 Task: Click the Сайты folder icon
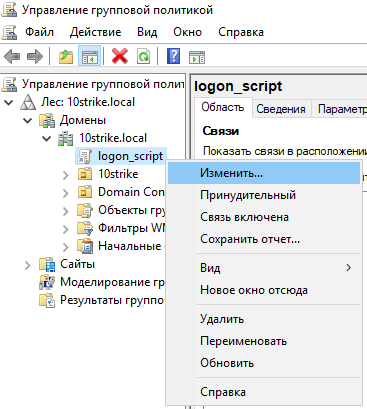click(47, 264)
